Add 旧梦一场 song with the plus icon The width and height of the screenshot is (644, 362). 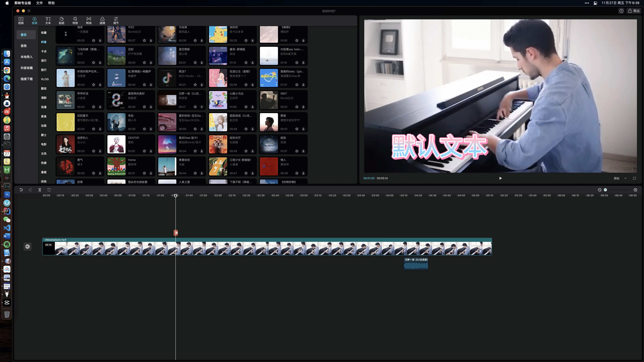(202, 107)
